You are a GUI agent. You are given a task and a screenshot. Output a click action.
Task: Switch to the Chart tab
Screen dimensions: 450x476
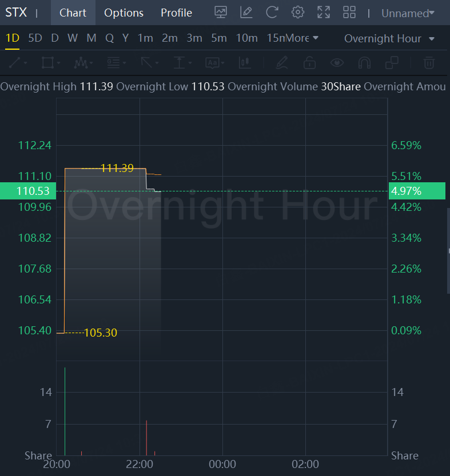point(73,13)
